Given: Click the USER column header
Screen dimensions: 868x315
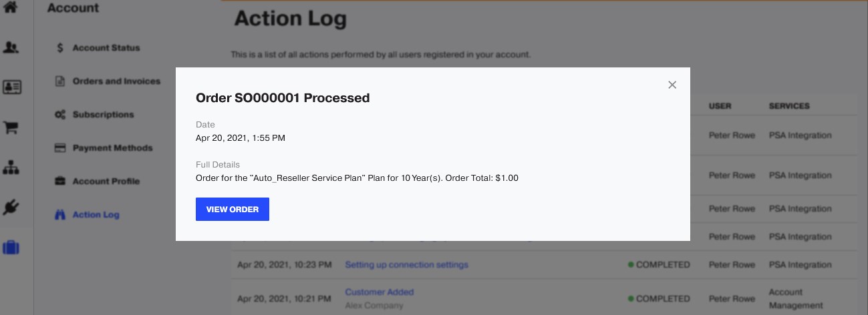Looking at the screenshot, I should click(x=720, y=106).
